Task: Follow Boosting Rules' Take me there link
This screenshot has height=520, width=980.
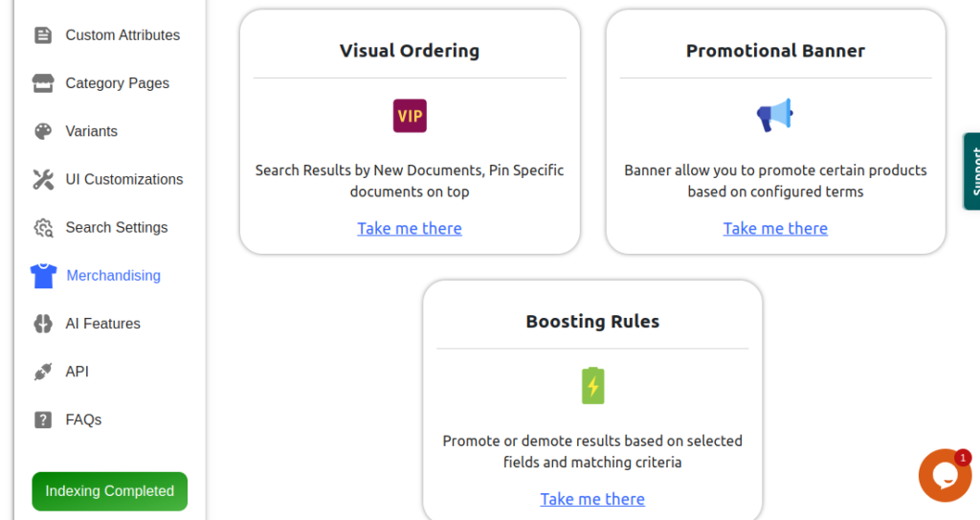Action: point(592,499)
